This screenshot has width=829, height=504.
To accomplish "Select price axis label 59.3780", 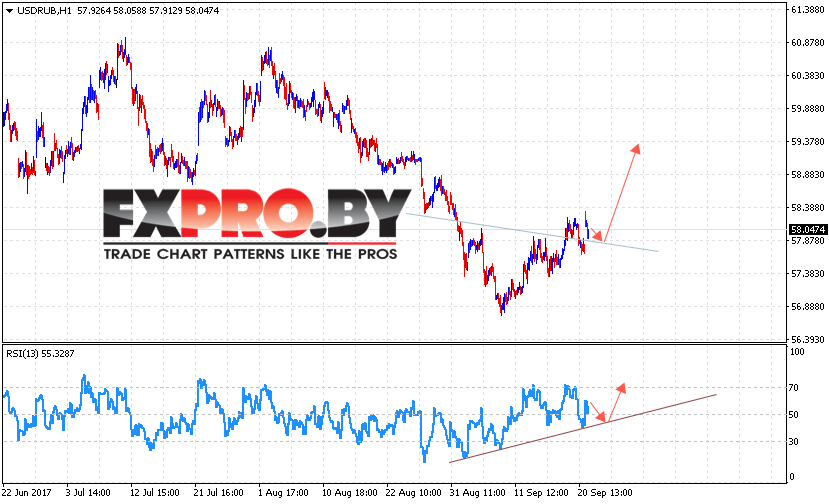I will click(x=807, y=142).
